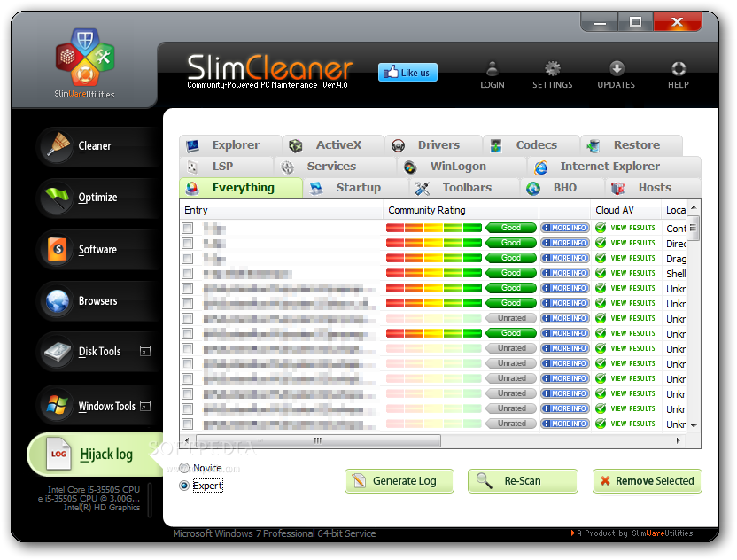Click the Internet Explorer tab icon
This screenshot has width=737, height=560.
540,167
